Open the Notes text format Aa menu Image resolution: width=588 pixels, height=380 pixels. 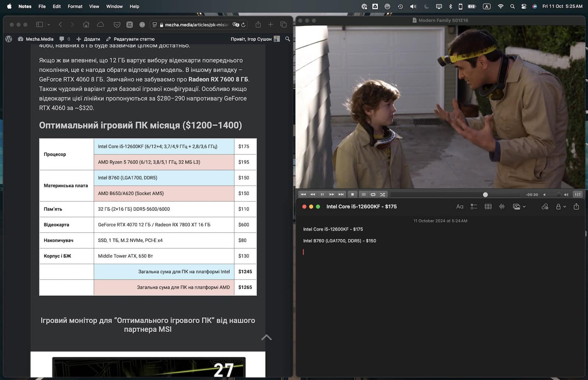point(459,207)
